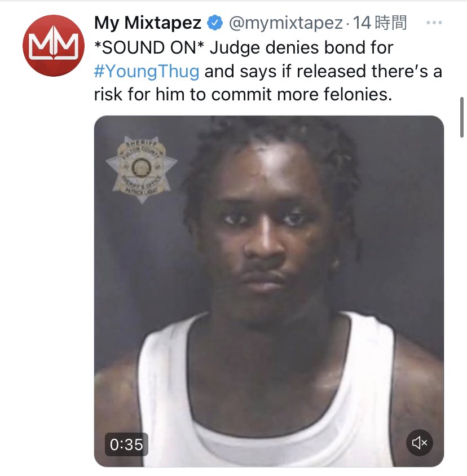Open the @mymixtapez handle link

pyautogui.click(x=285, y=23)
